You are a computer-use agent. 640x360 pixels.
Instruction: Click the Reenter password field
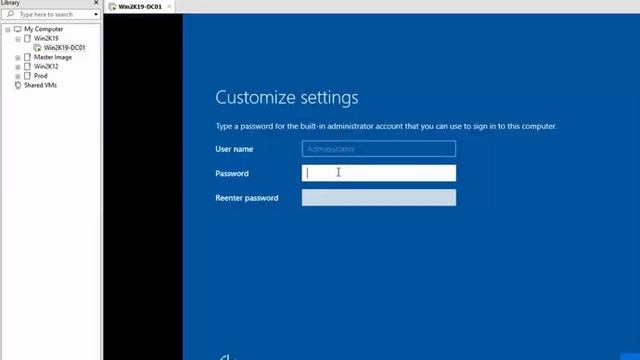pyautogui.click(x=379, y=198)
